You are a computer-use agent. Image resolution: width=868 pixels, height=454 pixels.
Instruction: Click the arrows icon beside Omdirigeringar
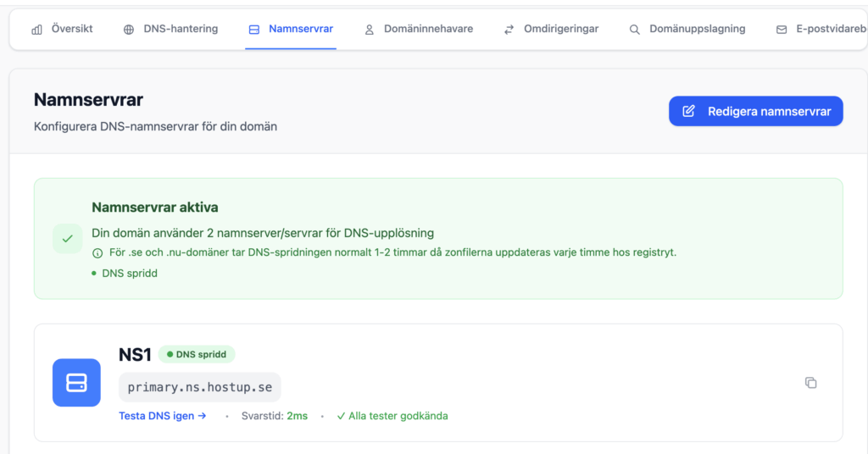509,30
